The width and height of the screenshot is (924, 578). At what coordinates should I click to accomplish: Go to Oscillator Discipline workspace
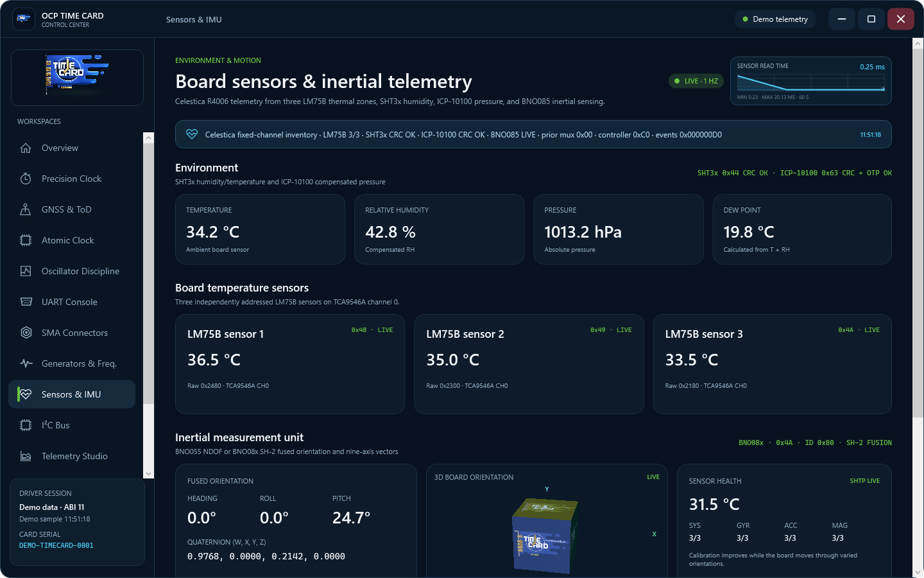(x=72, y=271)
